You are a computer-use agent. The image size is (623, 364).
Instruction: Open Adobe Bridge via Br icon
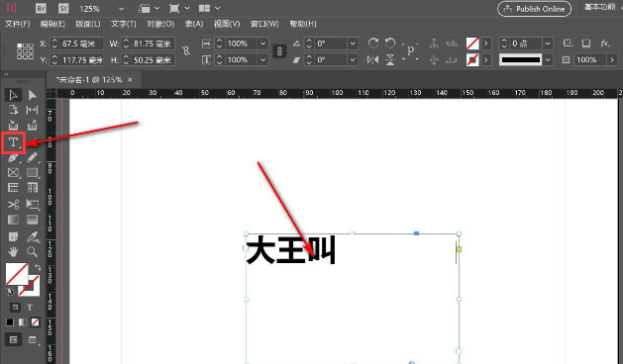(41, 8)
